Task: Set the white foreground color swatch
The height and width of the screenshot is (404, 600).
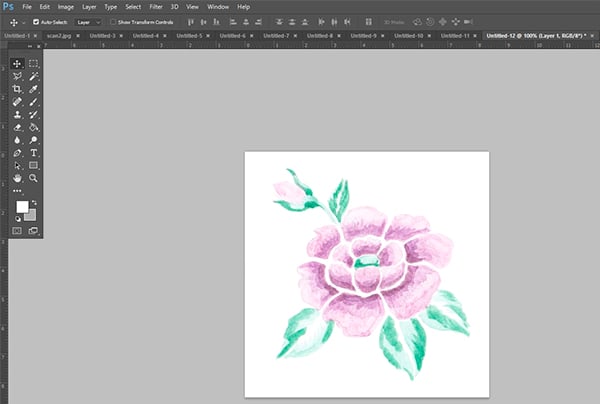Action: pyautogui.click(x=22, y=207)
